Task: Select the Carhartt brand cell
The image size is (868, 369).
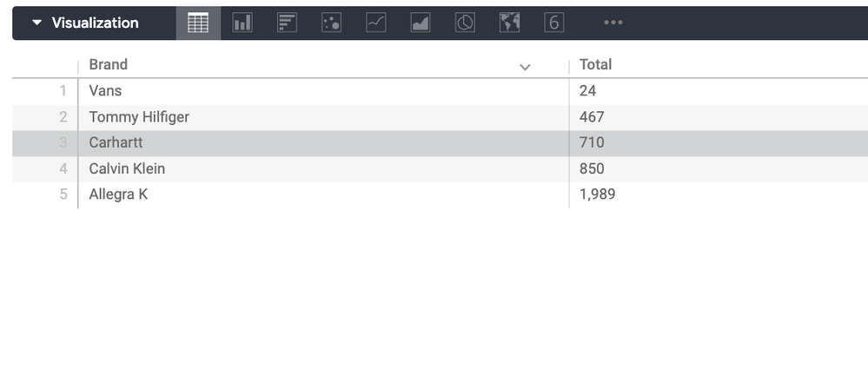Action: 116,142
